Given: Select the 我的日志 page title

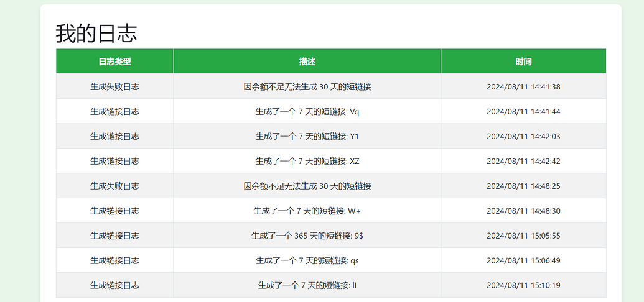Looking at the screenshot, I should coord(96,33).
